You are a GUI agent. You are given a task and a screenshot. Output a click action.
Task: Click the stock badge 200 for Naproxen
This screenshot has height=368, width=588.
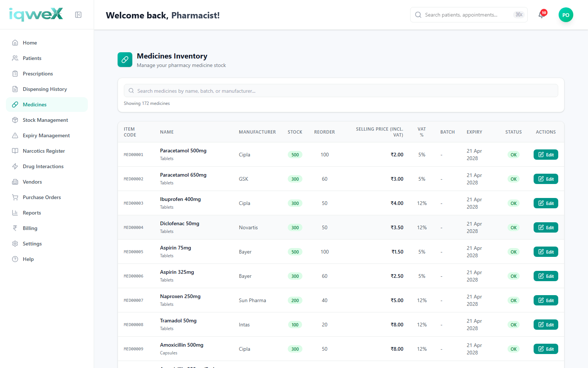point(295,300)
